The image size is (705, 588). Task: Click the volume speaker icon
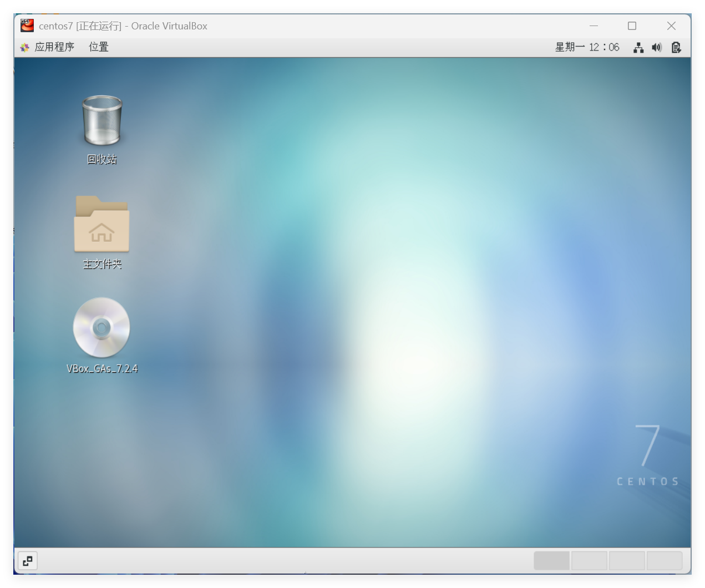pyautogui.click(x=657, y=48)
